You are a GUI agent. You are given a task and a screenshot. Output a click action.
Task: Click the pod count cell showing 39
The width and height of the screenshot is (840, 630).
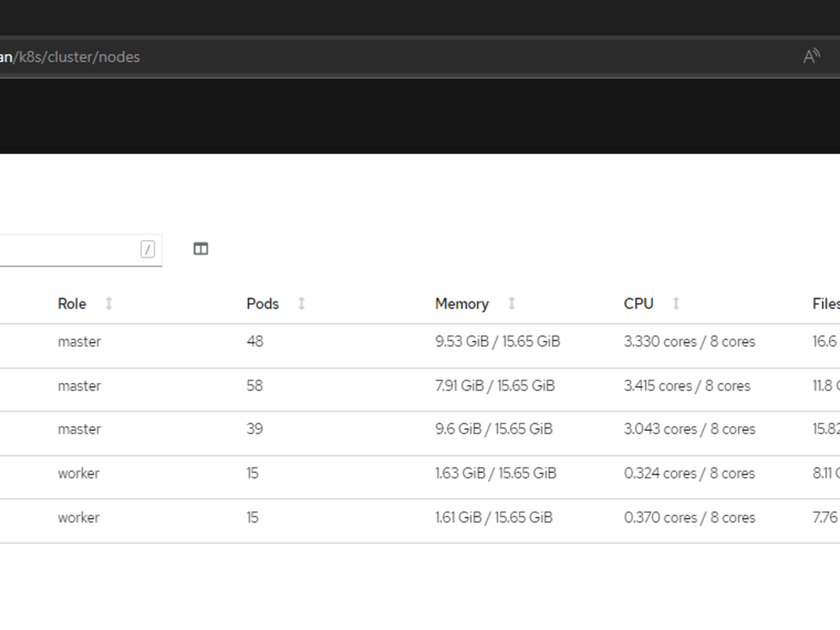pos(255,429)
